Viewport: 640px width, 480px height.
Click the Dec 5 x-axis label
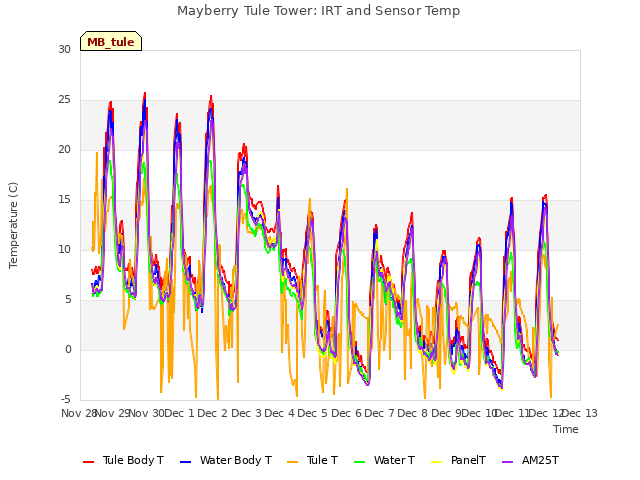[313, 413]
